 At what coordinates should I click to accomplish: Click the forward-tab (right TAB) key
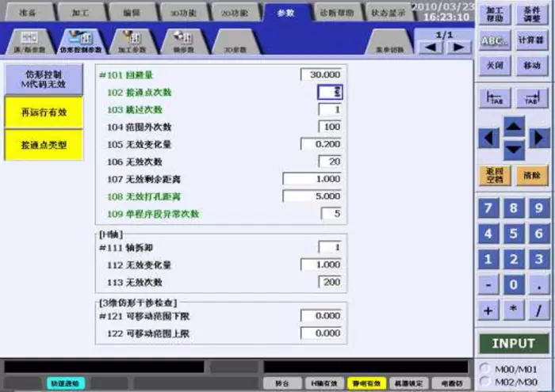pos(532,98)
